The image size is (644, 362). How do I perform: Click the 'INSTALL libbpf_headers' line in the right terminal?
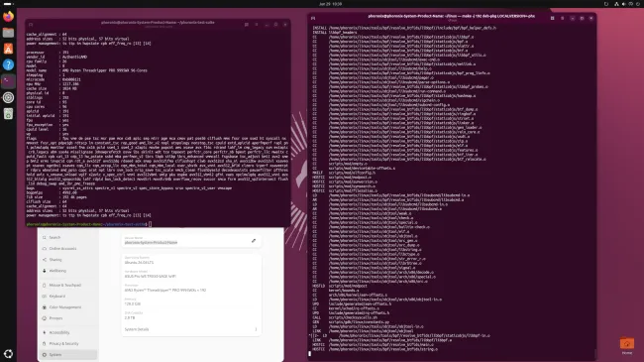pos(335,32)
